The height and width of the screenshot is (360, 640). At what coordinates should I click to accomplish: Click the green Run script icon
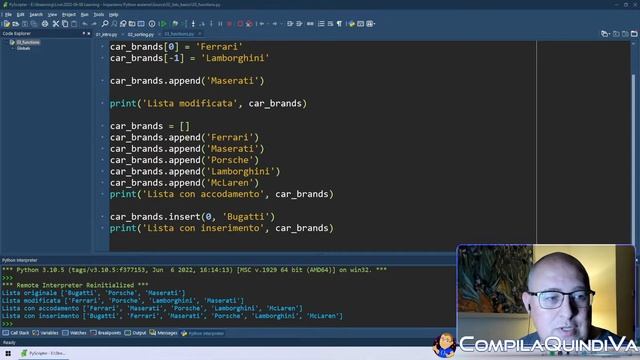[164, 24]
